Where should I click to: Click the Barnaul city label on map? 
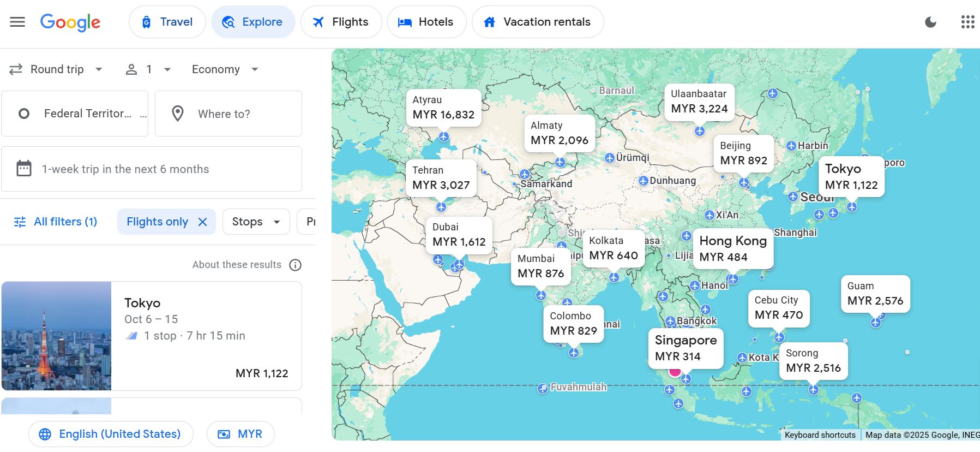(x=617, y=91)
